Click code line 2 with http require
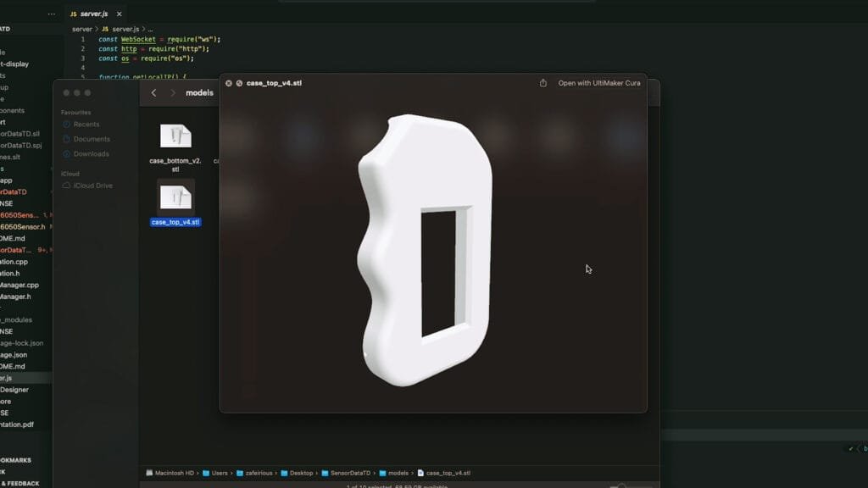 pyautogui.click(x=154, y=48)
